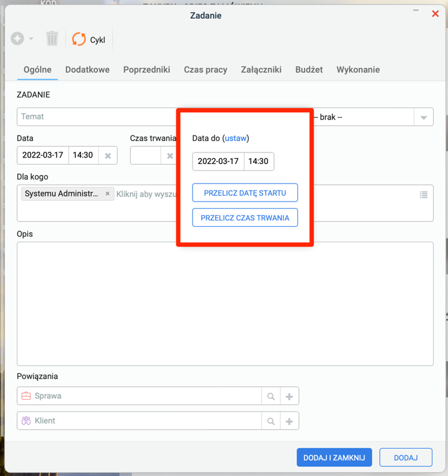Click the Data date field 2022-03-17
The height and width of the screenshot is (476, 448).
(x=43, y=155)
